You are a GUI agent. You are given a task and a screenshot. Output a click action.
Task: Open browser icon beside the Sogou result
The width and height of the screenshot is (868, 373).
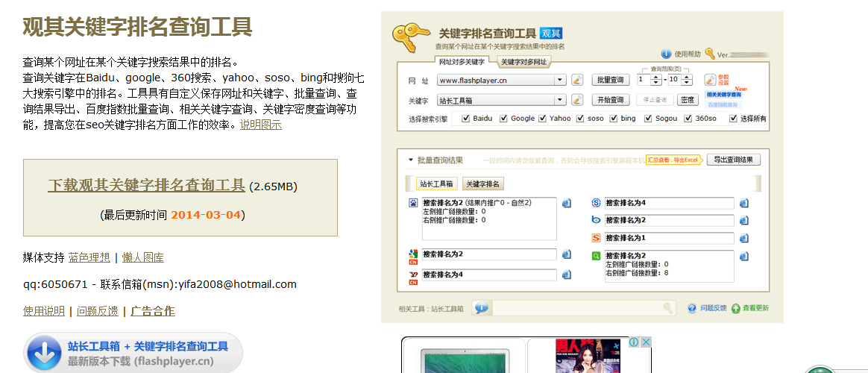(x=744, y=238)
